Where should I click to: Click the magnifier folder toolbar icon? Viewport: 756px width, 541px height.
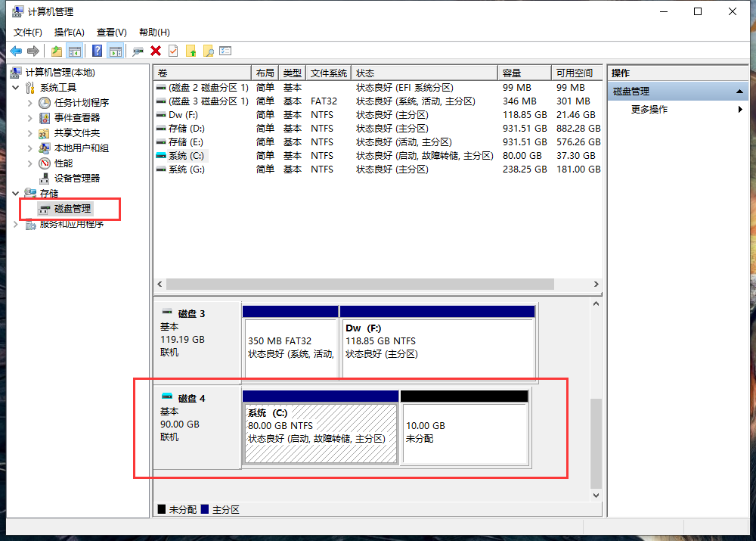(x=208, y=51)
